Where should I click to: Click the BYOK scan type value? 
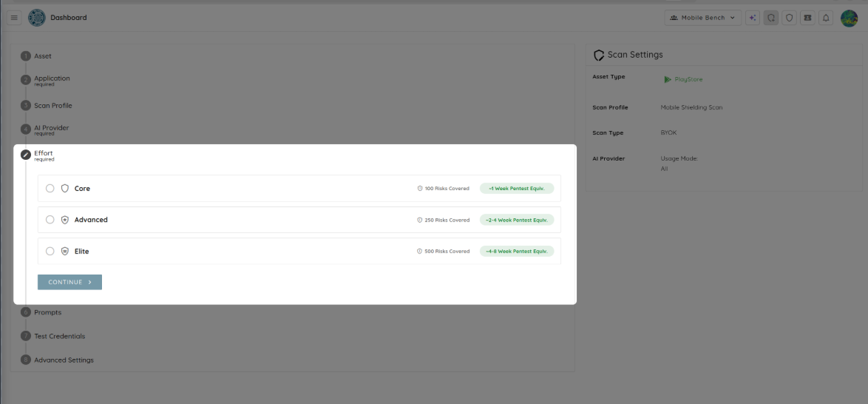point(668,133)
